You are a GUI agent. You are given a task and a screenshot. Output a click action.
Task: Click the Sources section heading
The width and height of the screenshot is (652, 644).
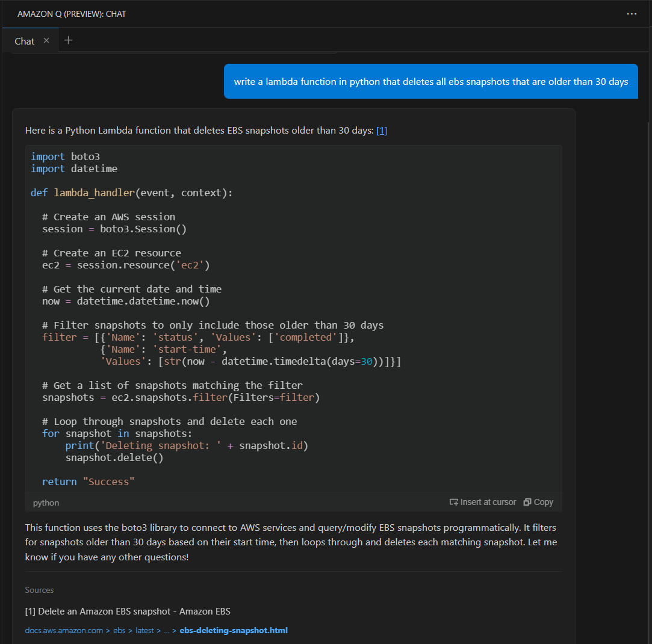tap(39, 590)
